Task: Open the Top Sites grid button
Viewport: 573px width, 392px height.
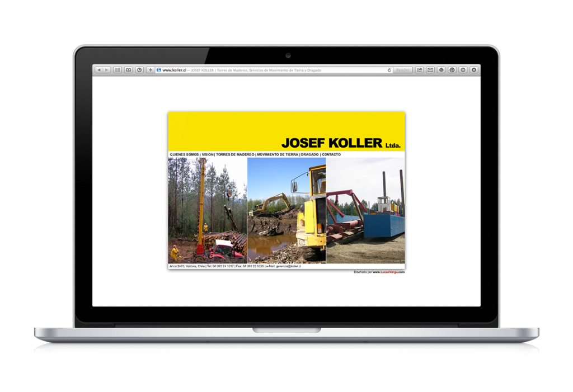Action: click(118, 70)
